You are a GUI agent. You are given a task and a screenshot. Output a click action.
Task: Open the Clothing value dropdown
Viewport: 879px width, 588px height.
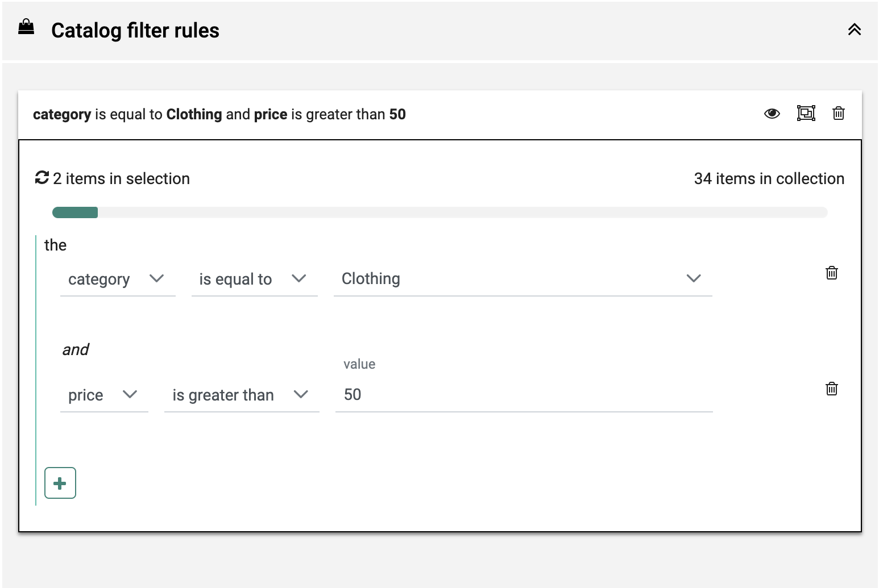tap(522, 278)
